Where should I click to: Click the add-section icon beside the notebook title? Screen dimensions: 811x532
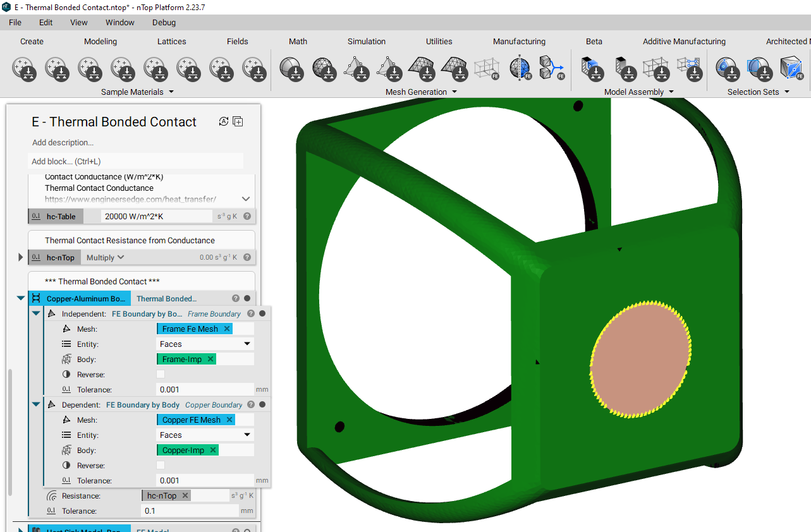coord(238,121)
